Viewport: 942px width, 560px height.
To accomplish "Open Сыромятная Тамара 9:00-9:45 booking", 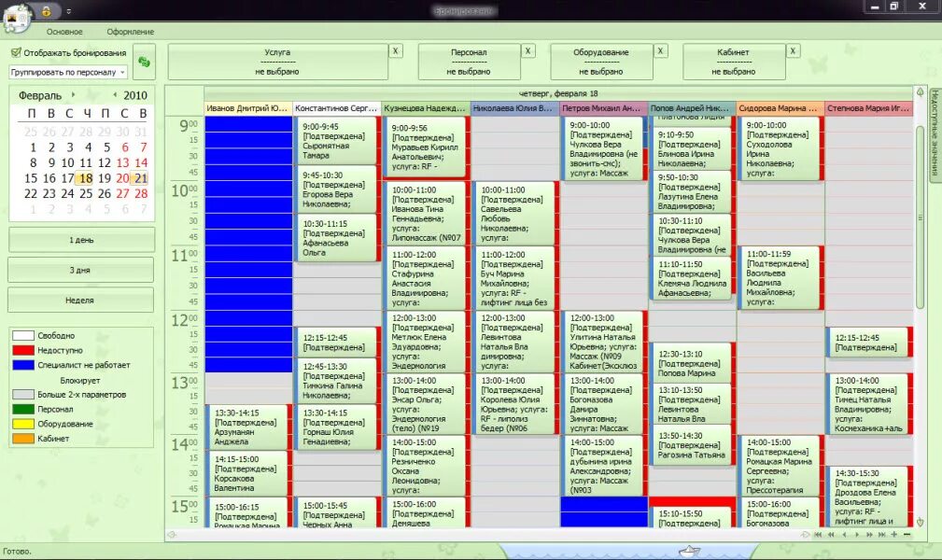I will (338, 141).
